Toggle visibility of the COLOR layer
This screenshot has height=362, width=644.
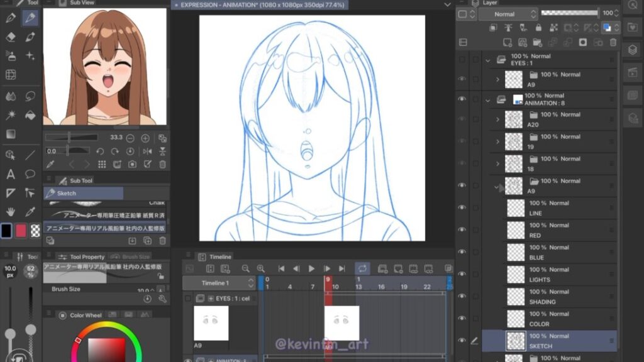(462, 319)
